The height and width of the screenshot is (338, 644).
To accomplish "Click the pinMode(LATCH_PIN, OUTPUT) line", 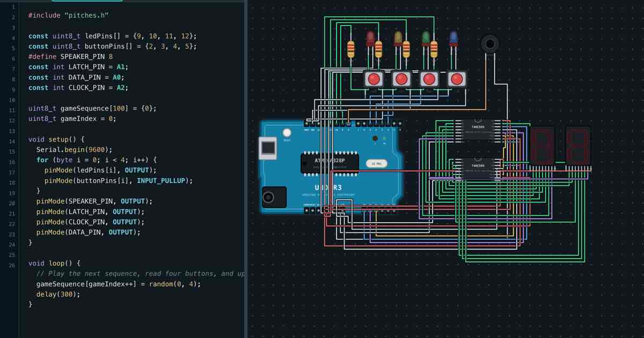I will coord(91,211).
